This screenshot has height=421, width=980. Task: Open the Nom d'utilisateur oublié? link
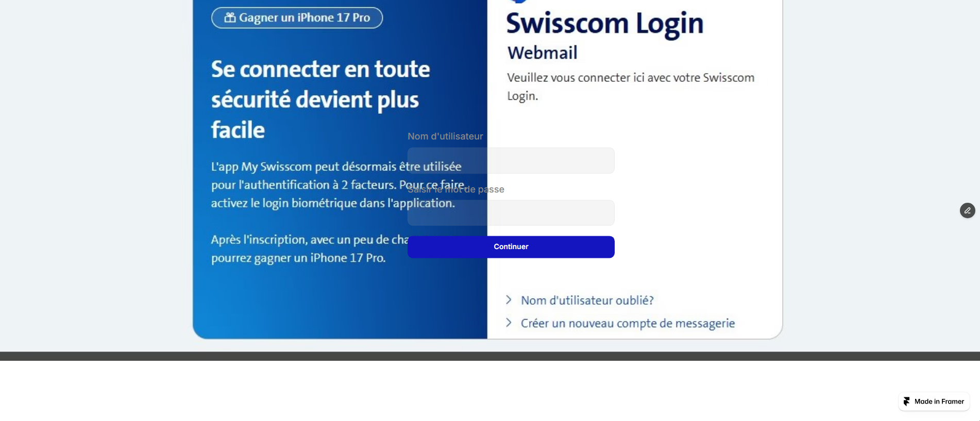(587, 300)
